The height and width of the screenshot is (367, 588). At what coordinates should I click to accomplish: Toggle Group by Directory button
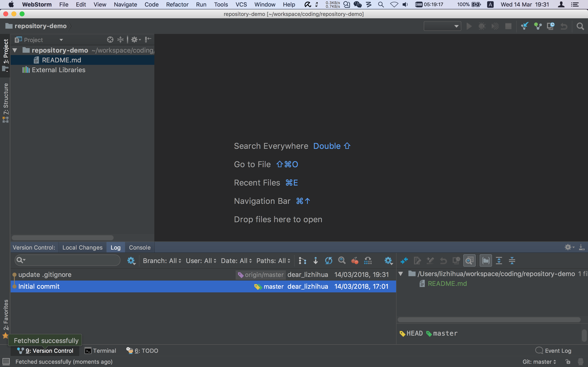(x=486, y=261)
